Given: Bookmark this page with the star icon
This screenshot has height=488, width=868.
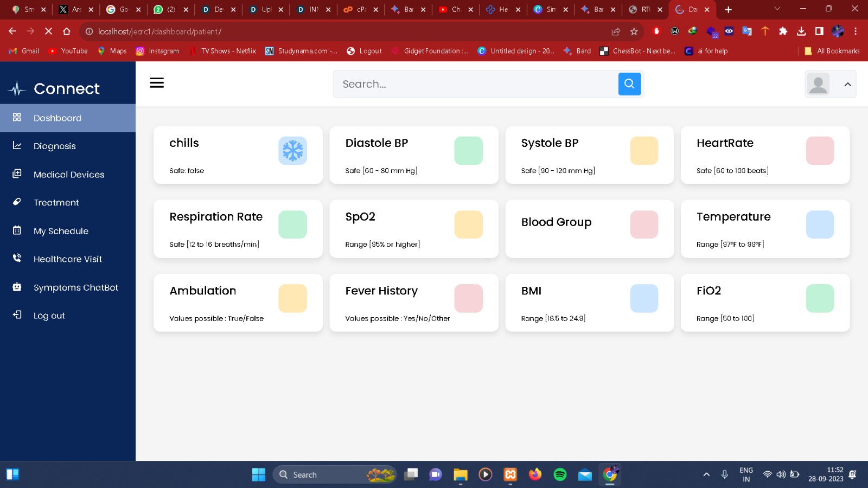Looking at the screenshot, I should pos(634,31).
